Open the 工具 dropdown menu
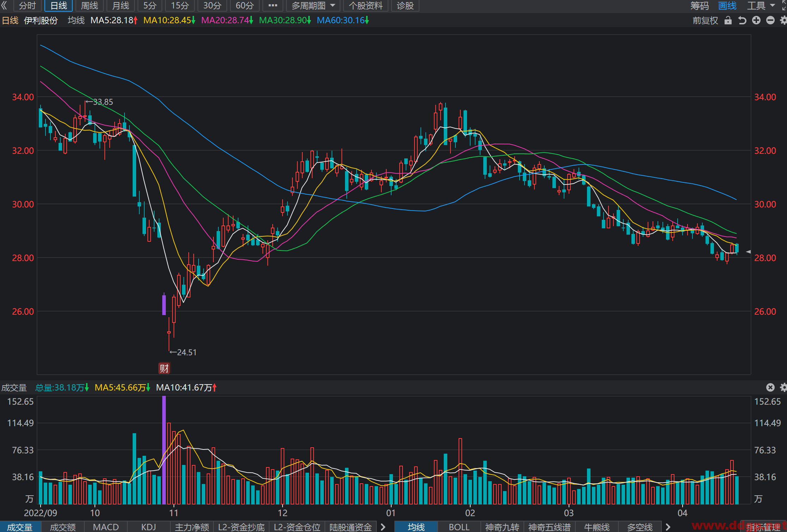Screen dimensions: 787x532 coord(761,6)
